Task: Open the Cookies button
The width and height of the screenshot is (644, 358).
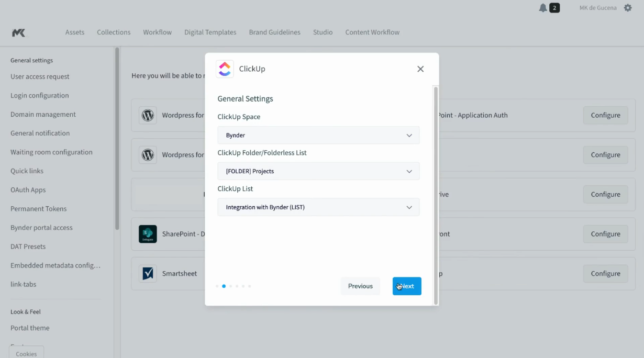Action: tap(26, 353)
